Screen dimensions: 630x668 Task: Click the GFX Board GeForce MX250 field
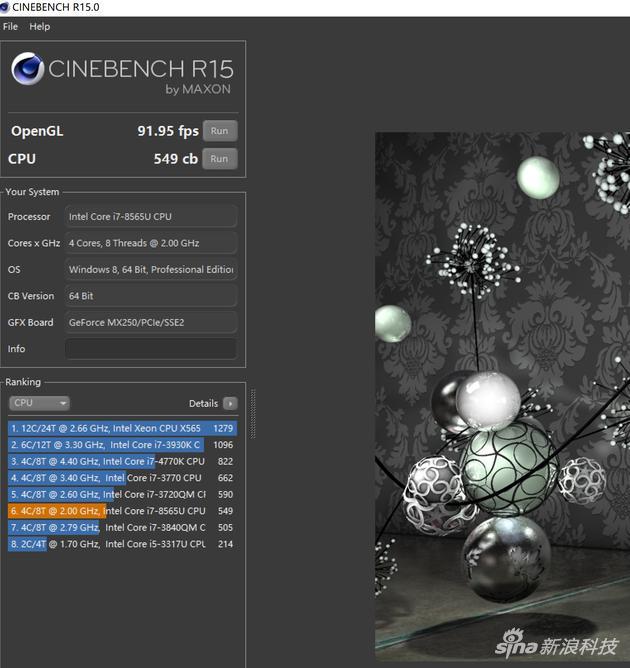click(151, 322)
